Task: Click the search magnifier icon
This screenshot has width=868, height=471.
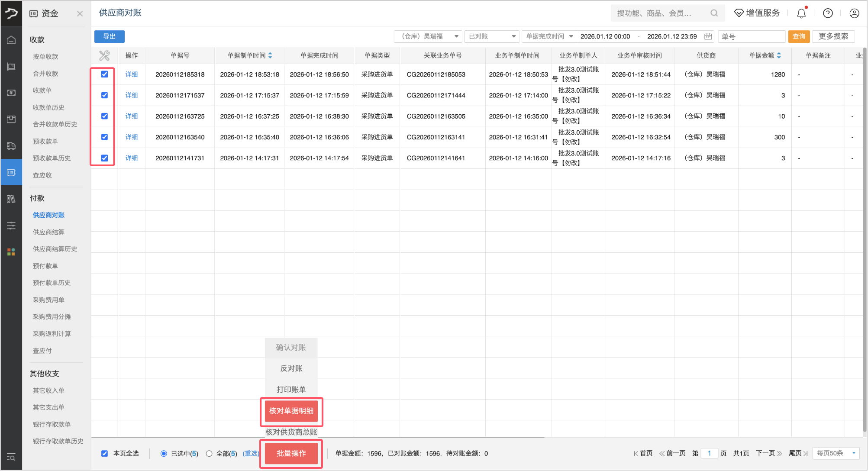Action: pos(714,13)
